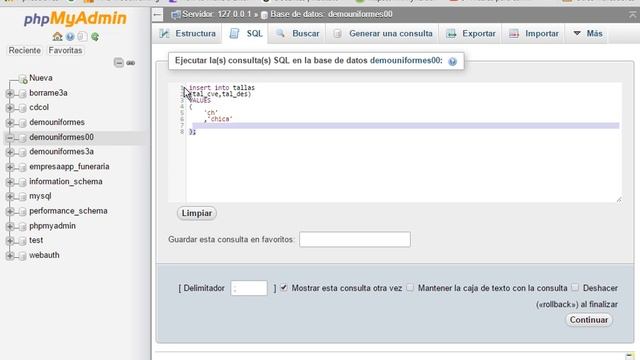Screen dimensions: 640x360
Task: Expand the demouniformes3a database node
Action: [x=10, y=152]
